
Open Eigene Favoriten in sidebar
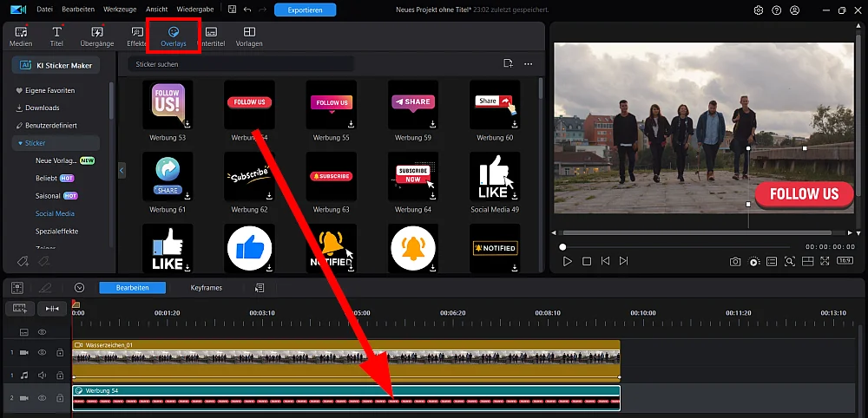pos(45,90)
